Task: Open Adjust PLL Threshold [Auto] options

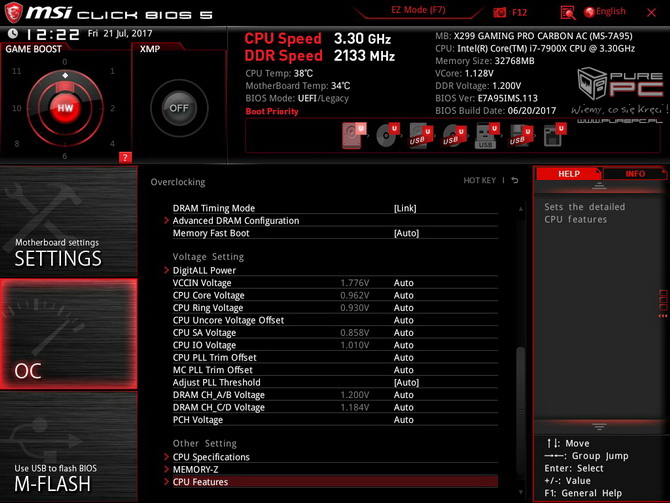Action: coord(406,382)
